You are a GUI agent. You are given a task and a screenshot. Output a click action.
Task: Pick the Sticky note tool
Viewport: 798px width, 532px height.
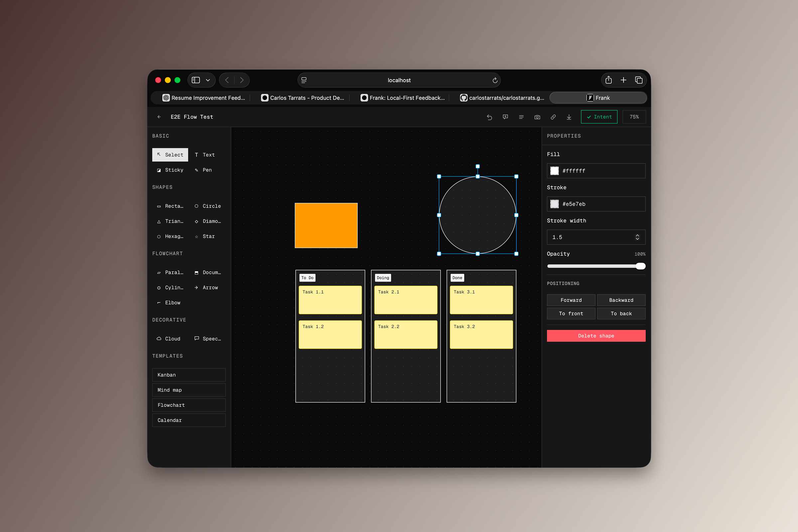(170, 170)
